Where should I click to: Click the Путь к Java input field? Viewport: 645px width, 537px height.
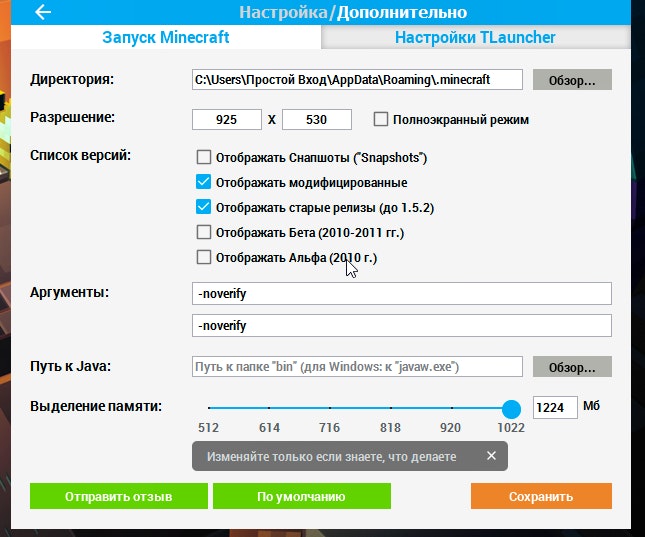pos(357,367)
